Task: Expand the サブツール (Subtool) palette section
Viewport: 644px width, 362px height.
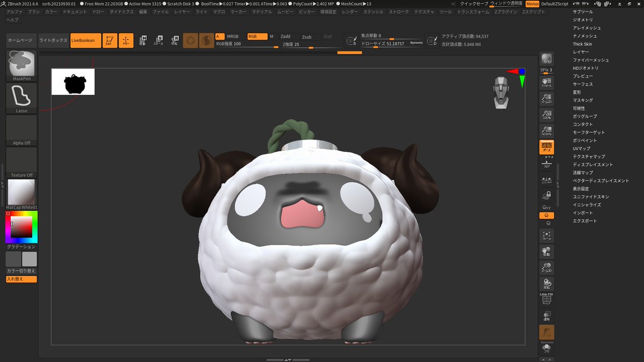Action: pos(582,11)
